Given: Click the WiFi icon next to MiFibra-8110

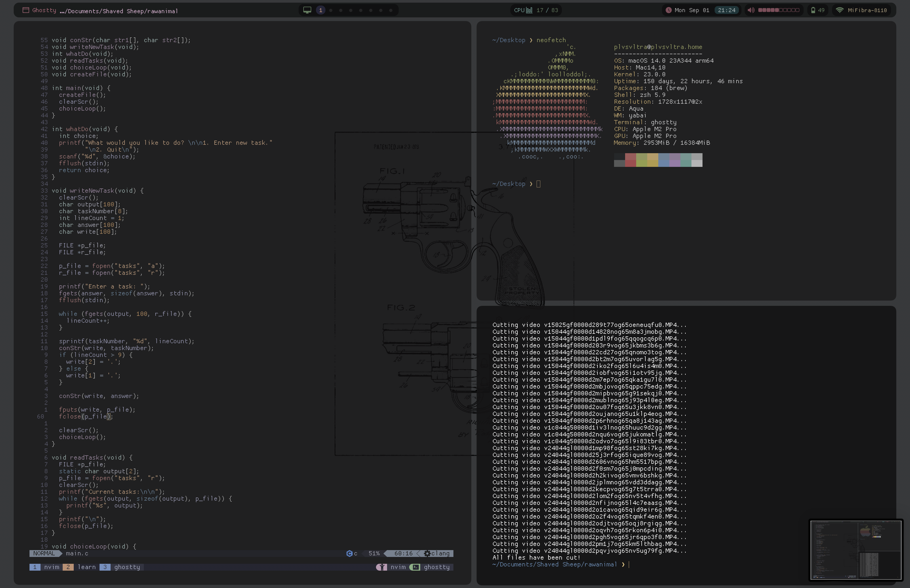Looking at the screenshot, I should click(839, 10).
